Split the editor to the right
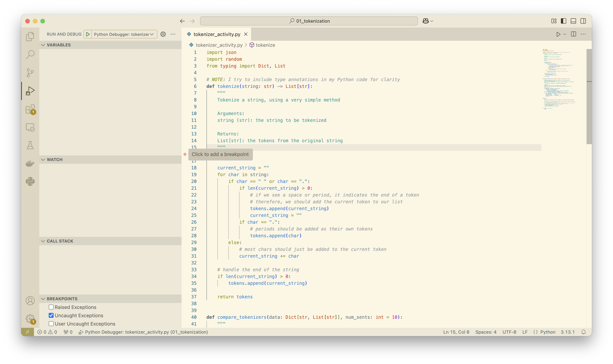This screenshot has width=613, height=364. click(x=573, y=34)
